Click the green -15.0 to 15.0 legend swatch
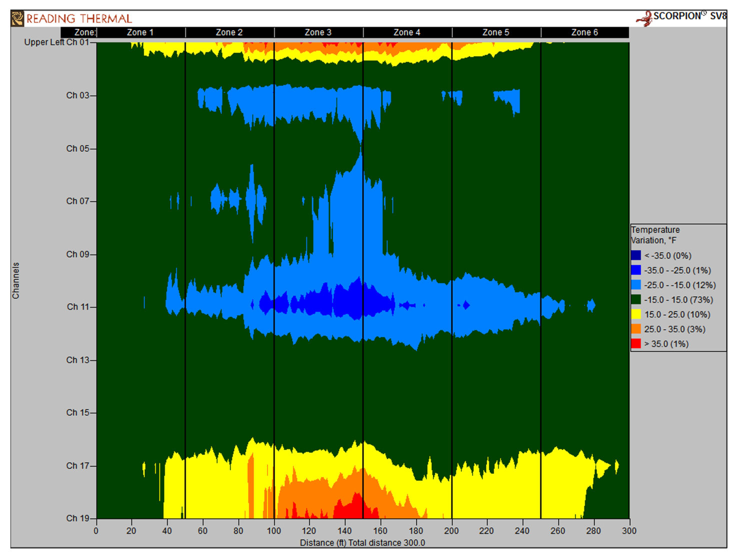This screenshot has height=560, width=740. 636,299
